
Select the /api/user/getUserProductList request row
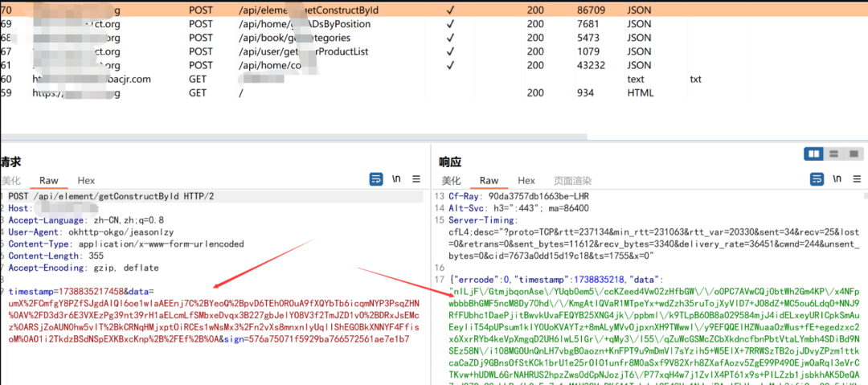pyautogui.click(x=434, y=51)
